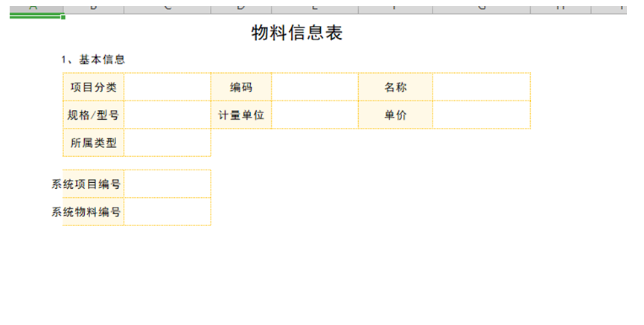The image size is (644, 325).
Task: Select the 单价 label cell
Action: click(x=395, y=115)
